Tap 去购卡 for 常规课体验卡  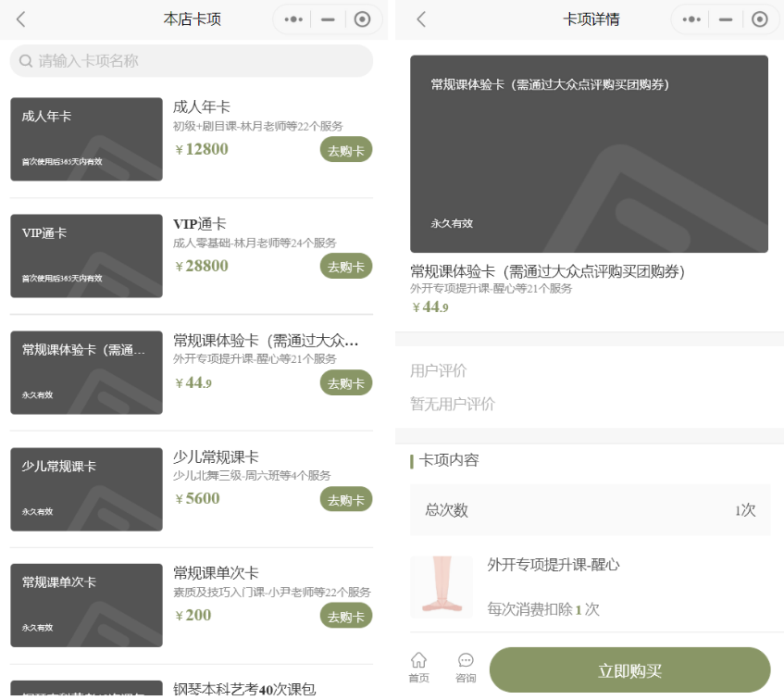point(346,382)
